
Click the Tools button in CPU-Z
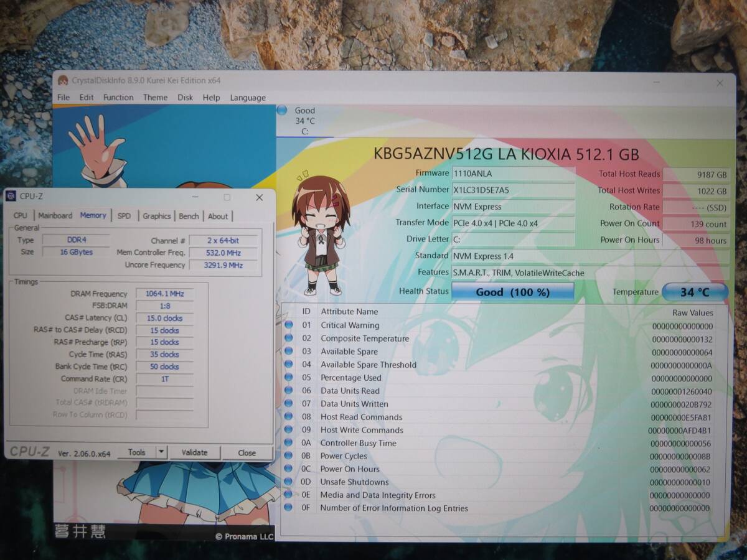pyautogui.click(x=136, y=452)
